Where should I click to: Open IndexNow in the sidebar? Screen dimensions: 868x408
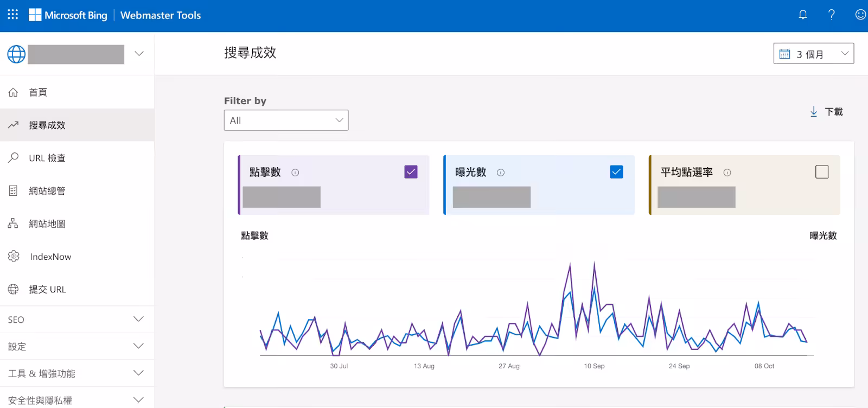coord(77,256)
